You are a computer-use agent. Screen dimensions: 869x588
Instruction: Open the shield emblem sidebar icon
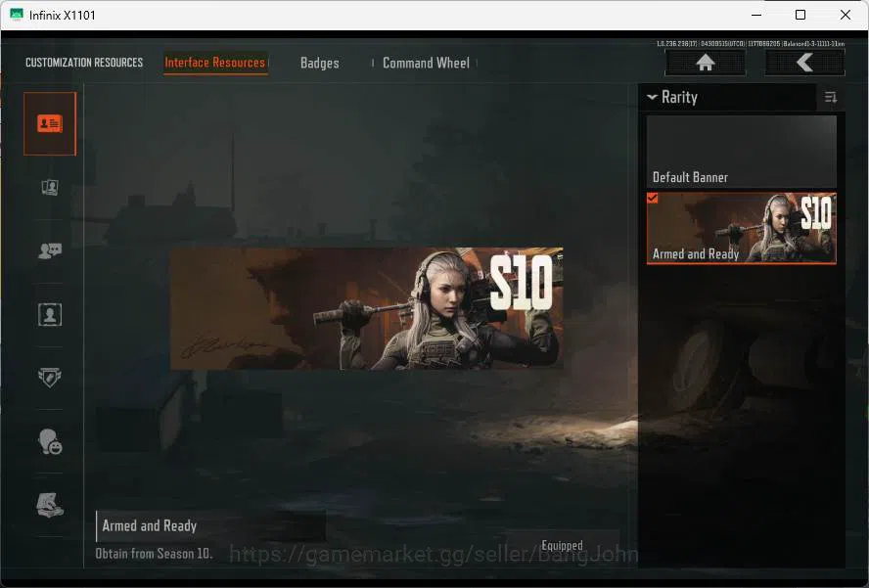[50, 378]
